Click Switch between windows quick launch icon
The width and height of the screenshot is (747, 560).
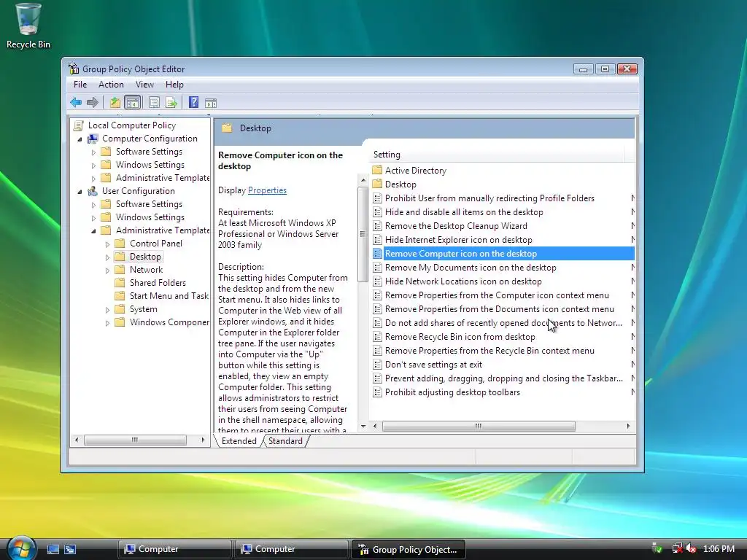tap(70, 549)
